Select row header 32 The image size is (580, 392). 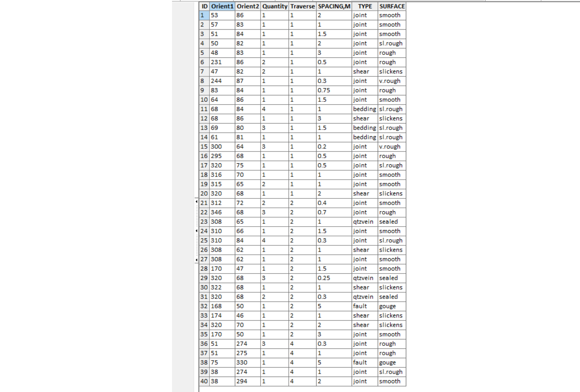coord(204,306)
